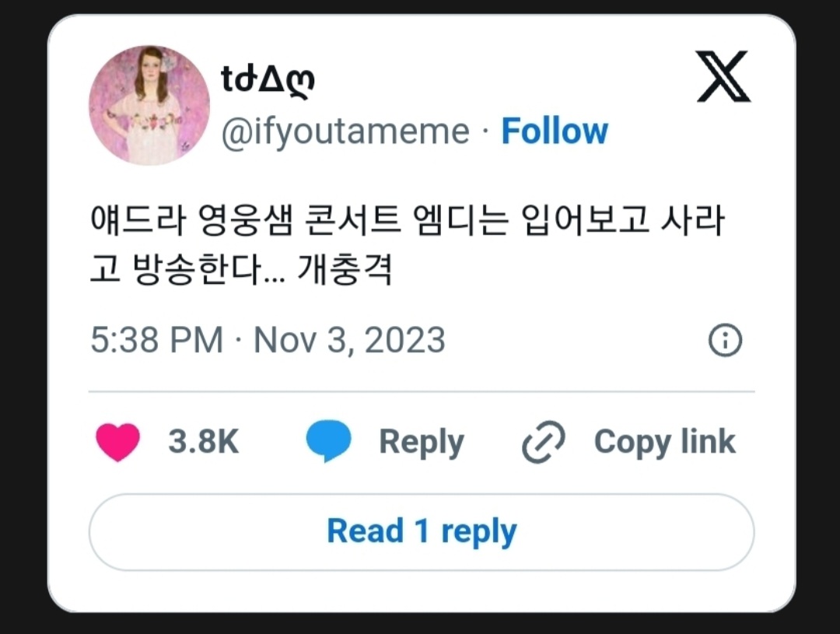The image size is (840, 634).
Task: Click the Reply text label
Action: point(421,442)
